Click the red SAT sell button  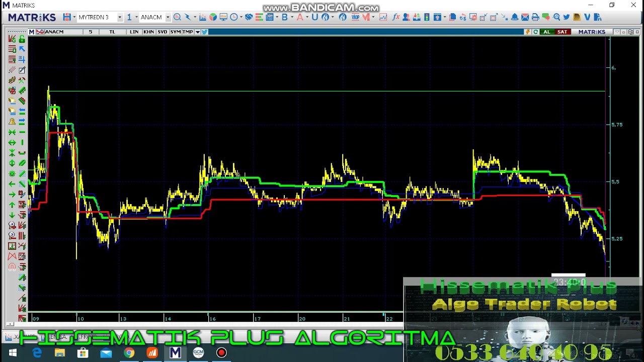[562, 32]
